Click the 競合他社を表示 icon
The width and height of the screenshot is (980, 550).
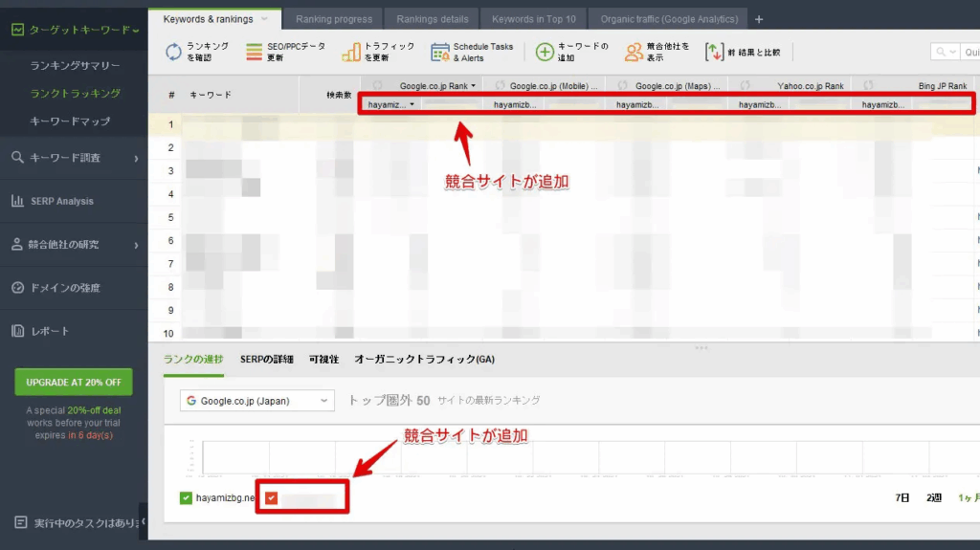[634, 52]
